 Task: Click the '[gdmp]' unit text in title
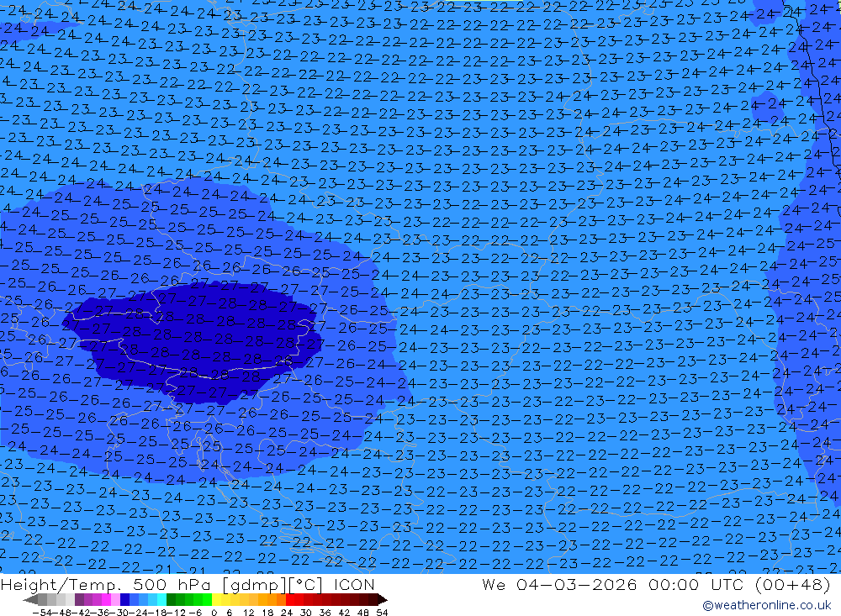[252, 584]
